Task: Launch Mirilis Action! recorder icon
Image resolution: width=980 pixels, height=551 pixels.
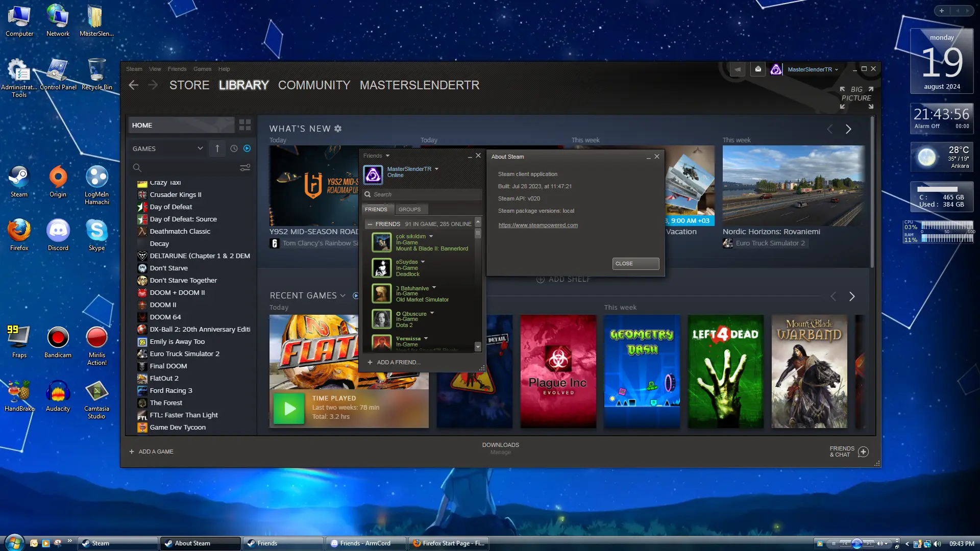Action: [96, 345]
